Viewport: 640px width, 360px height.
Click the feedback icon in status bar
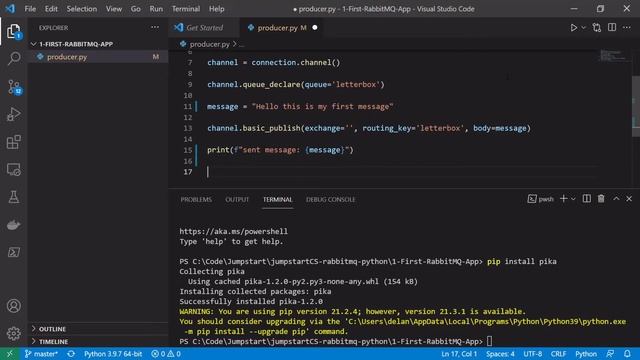pyautogui.click(x=610, y=354)
